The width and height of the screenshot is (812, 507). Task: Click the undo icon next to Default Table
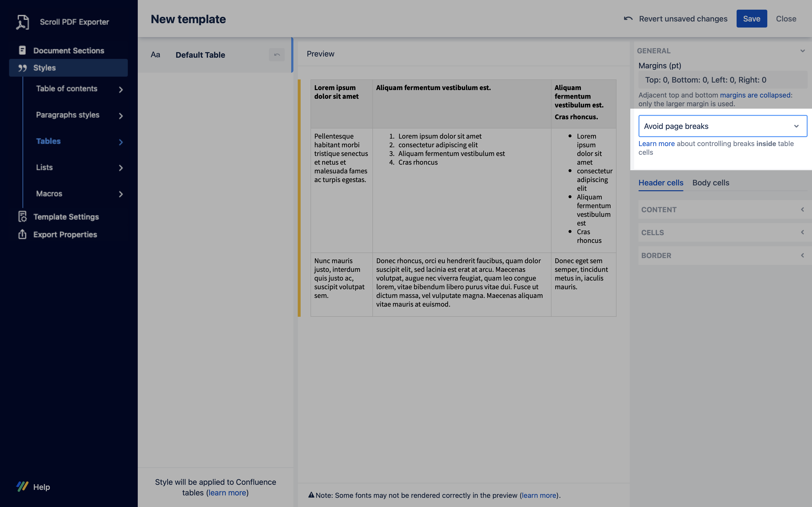[x=276, y=55]
